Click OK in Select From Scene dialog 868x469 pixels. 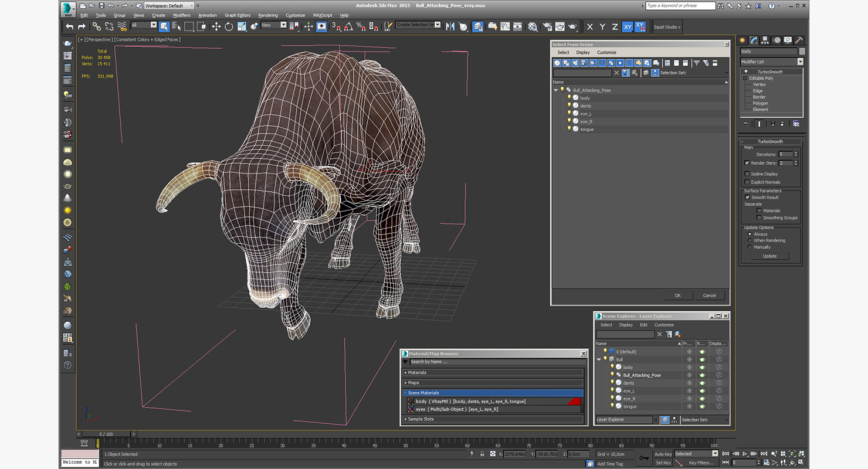pos(678,295)
